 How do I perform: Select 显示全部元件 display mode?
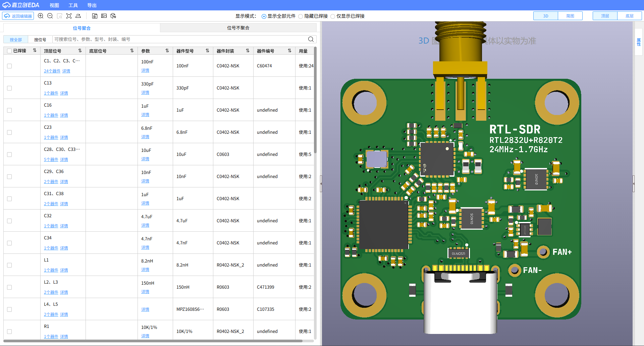[x=264, y=16]
